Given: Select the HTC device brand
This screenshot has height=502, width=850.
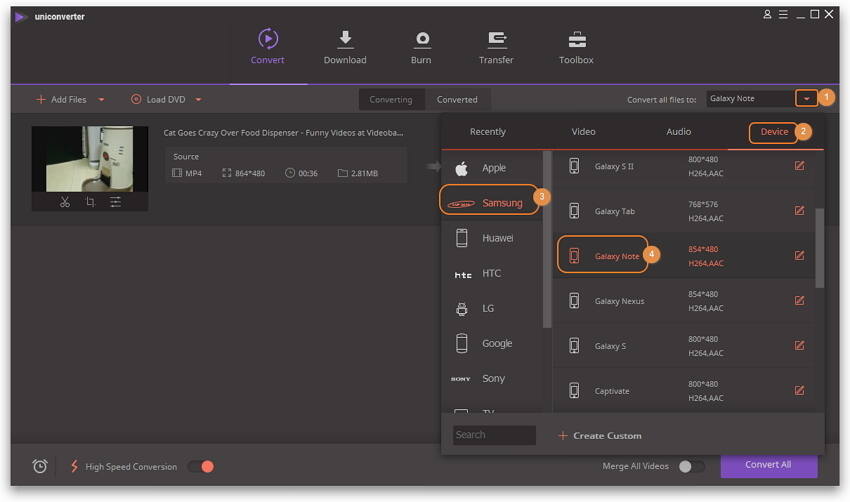Looking at the screenshot, I should pyautogui.click(x=492, y=273).
